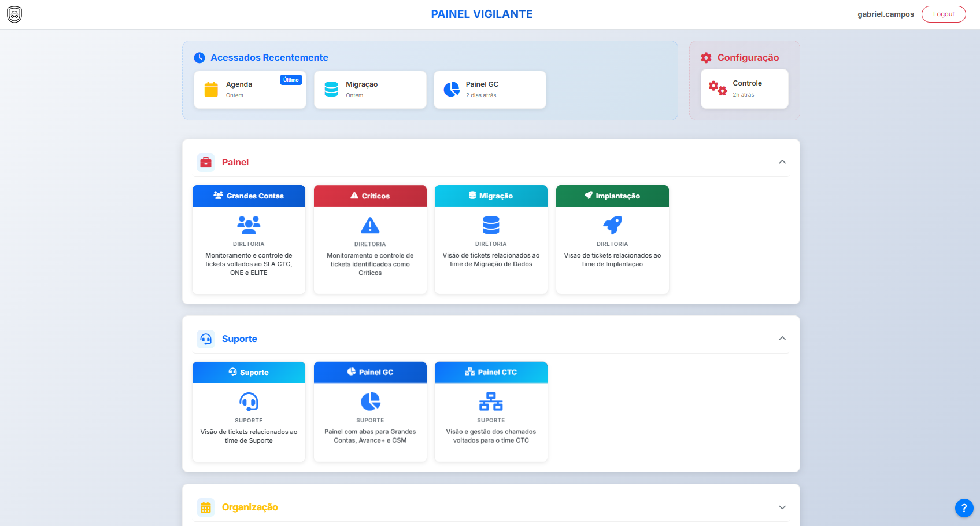Collapse the Painel section
The image size is (980, 526).
point(782,162)
